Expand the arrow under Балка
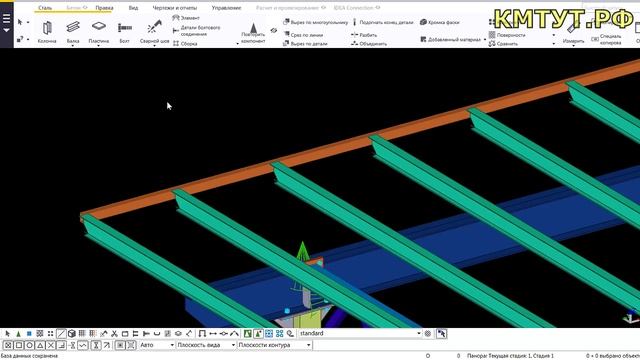This screenshot has height=360, width=640. pyautogui.click(x=73, y=46)
